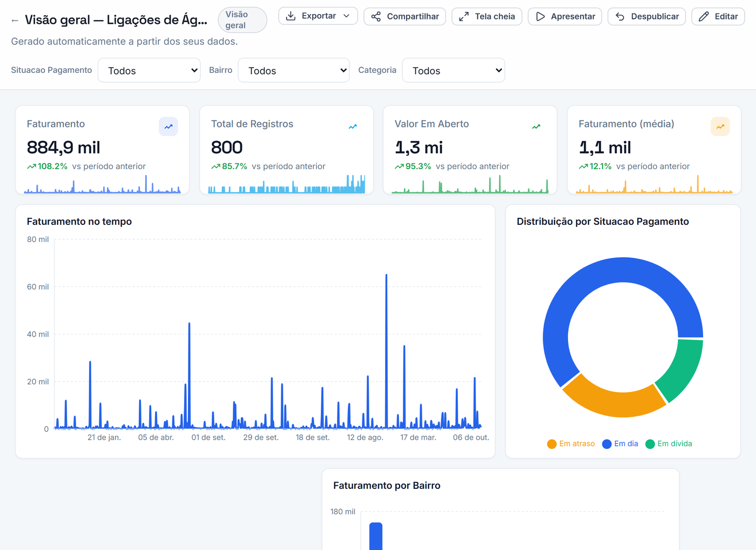Screen dimensions: 756x550
Task: Toggle Em dia legend series
Action: coord(620,444)
